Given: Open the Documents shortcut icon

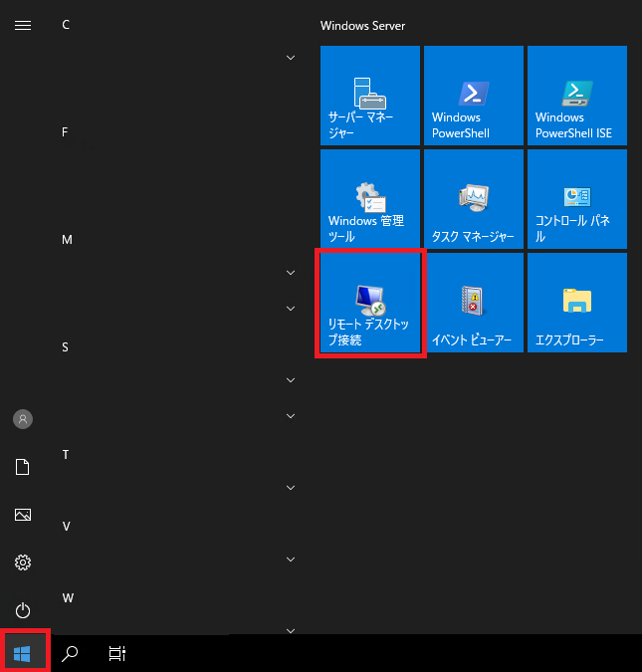Looking at the screenshot, I should pos(23,467).
